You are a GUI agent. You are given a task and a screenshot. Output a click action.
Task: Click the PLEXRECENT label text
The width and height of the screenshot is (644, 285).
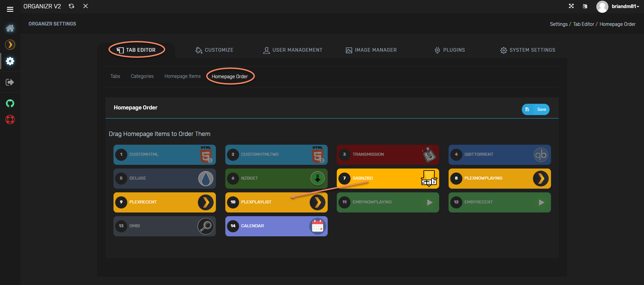[x=143, y=202]
